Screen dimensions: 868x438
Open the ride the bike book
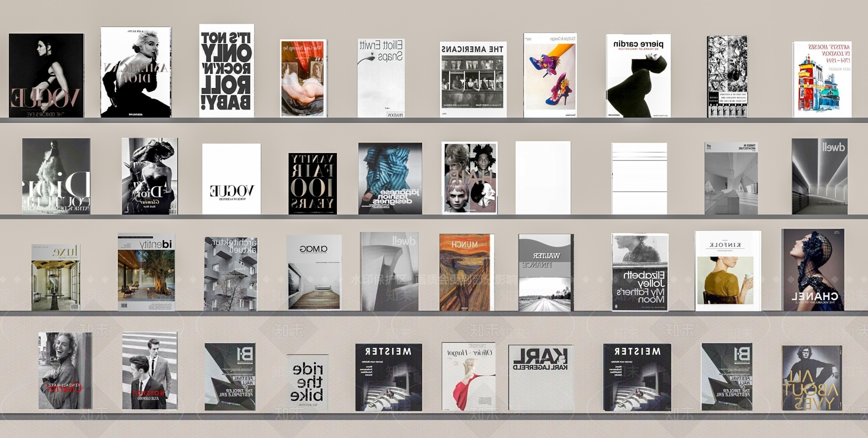[x=308, y=383]
